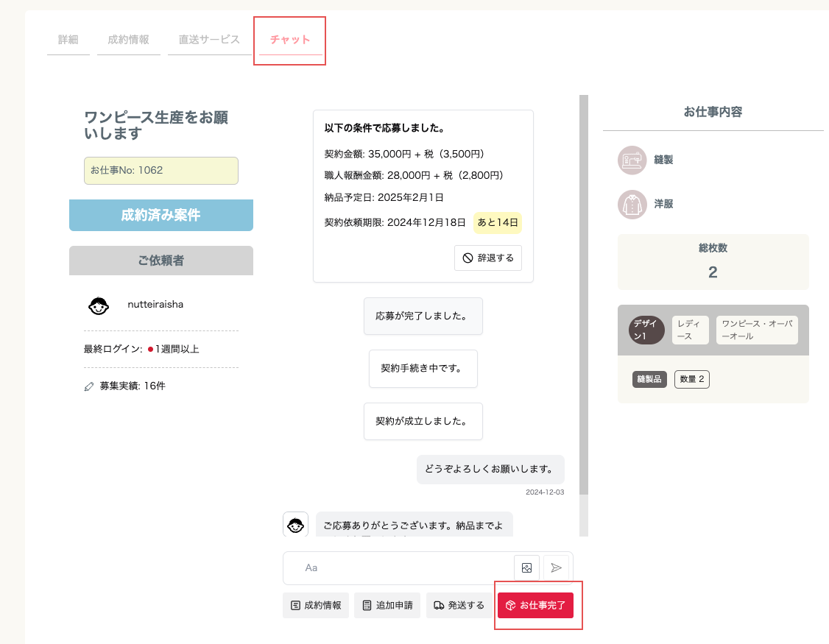Switch to the 成約情報 tab

pos(129,40)
